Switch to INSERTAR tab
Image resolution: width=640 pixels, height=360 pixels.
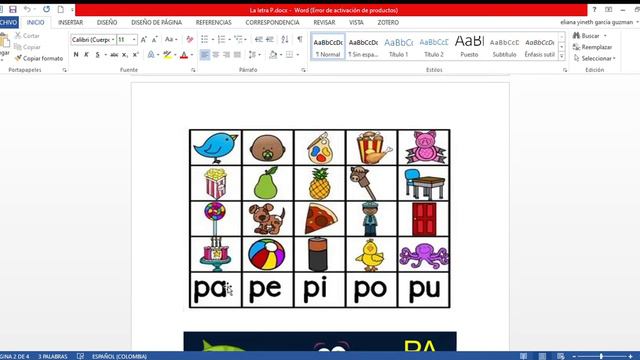pos(71,22)
